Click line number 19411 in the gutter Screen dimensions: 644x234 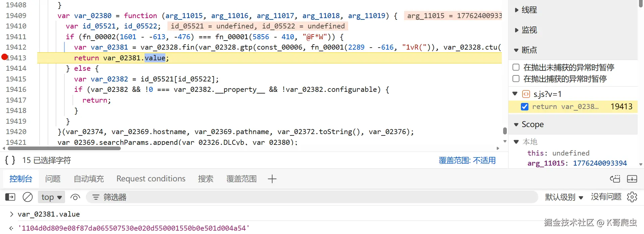pyautogui.click(x=16, y=37)
